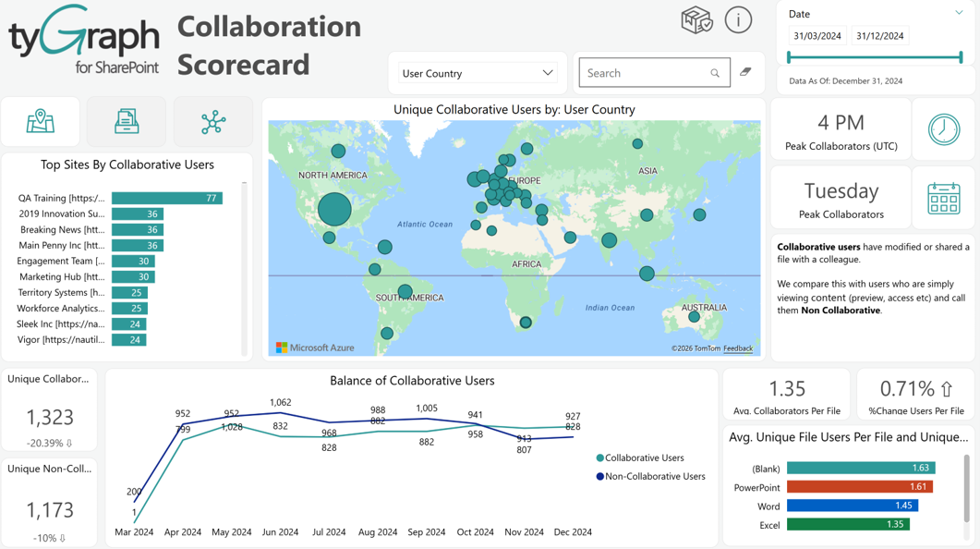
Task: Click the Japan map bubble
Action: click(x=699, y=214)
